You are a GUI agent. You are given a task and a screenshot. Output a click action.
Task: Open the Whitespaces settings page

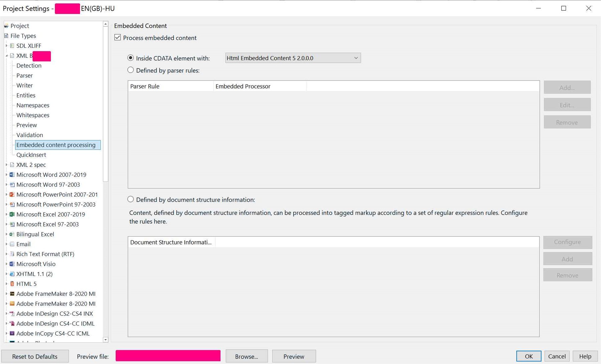pyautogui.click(x=33, y=115)
